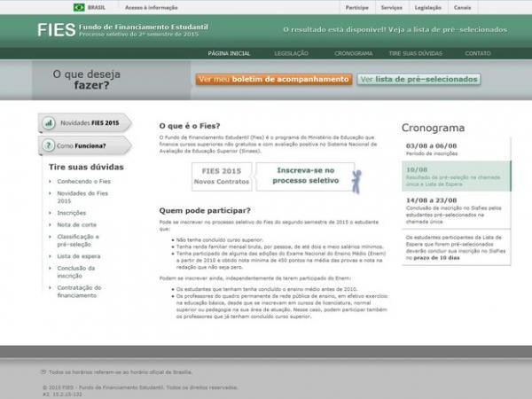Open the Nota de corte link
The image size is (532, 399).
pyautogui.click(x=76, y=224)
